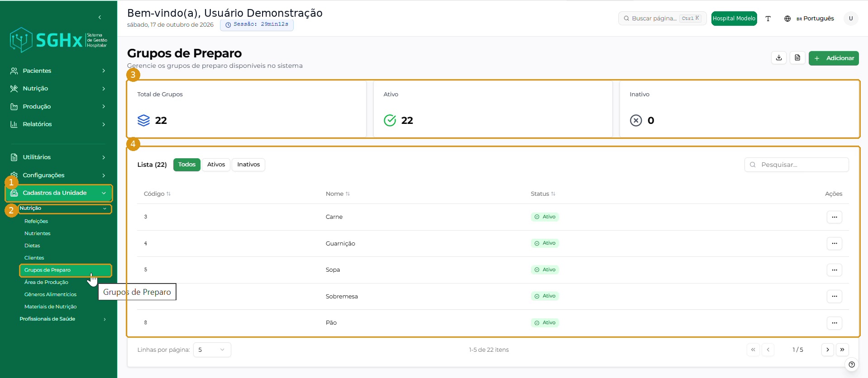
Task: Expand the Utilitários menu
Action: coord(58,157)
